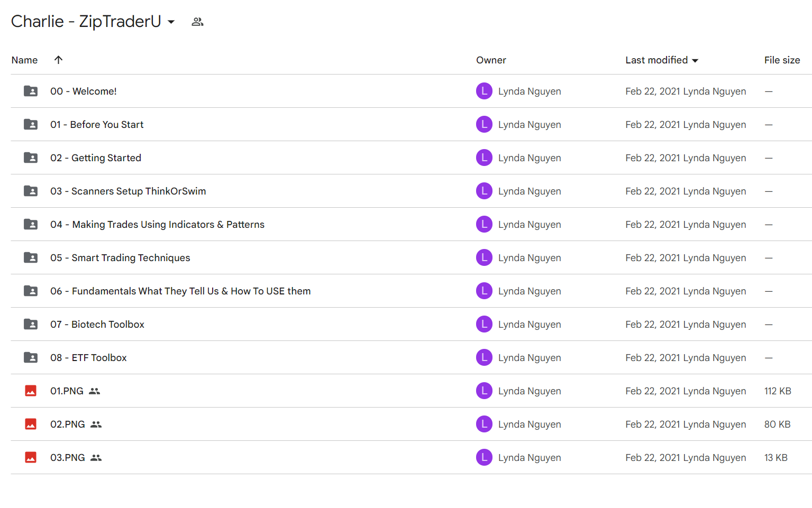The image size is (812, 508).
Task: Click owner name Lynda Nguyen in 07 - Biotech Toolbox row
Action: (530, 325)
